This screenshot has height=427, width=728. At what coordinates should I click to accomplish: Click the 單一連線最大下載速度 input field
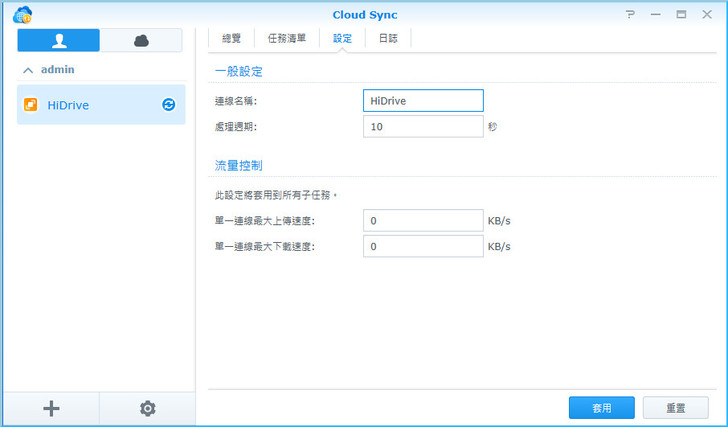(x=423, y=246)
